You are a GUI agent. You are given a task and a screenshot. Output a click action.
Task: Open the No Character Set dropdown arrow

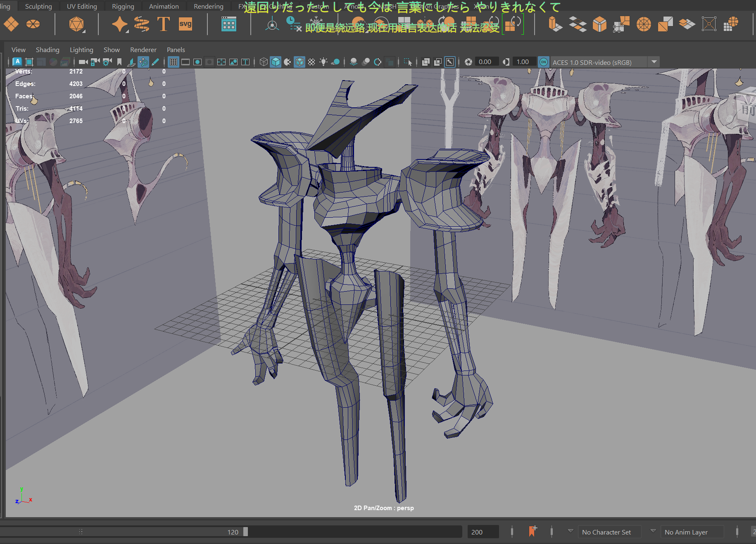point(571,531)
